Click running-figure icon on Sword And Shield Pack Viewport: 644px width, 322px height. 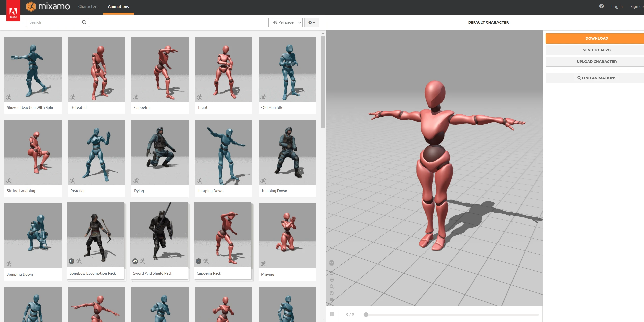pyautogui.click(x=142, y=261)
